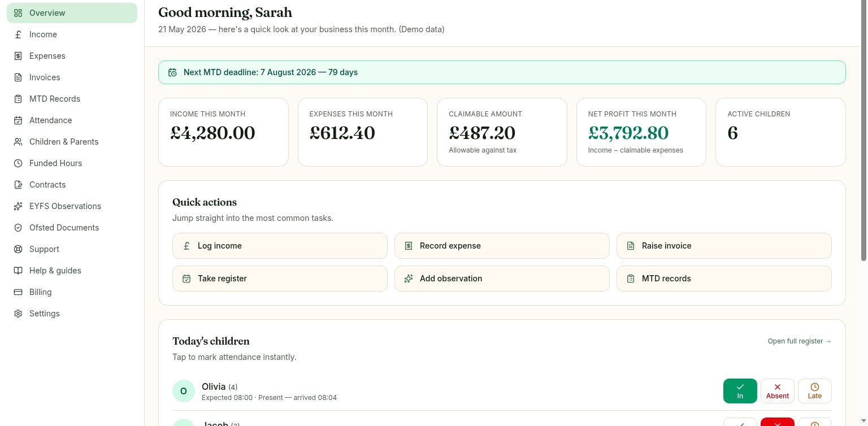Screen dimensions: 868x426
Task: Mark Olivia as Late
Action: (815, 391)
